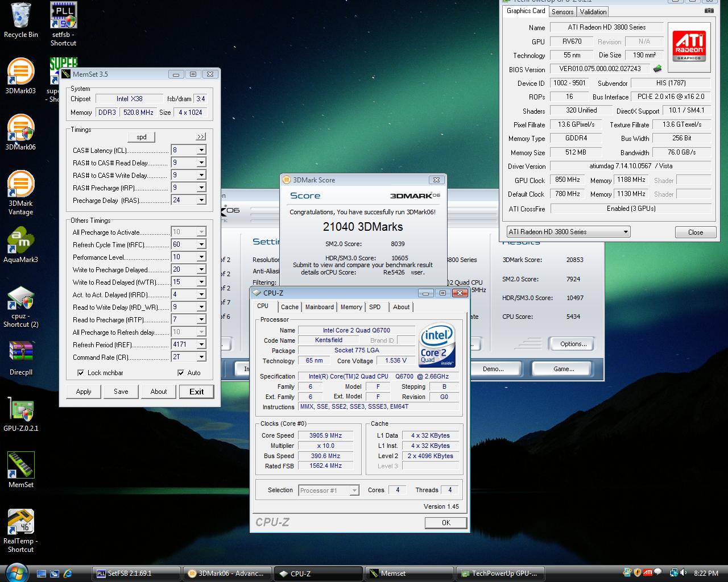Screen dimensions: 728x582
Task: Click the Demo... button in 3DMark06
Action: [493, 369]
